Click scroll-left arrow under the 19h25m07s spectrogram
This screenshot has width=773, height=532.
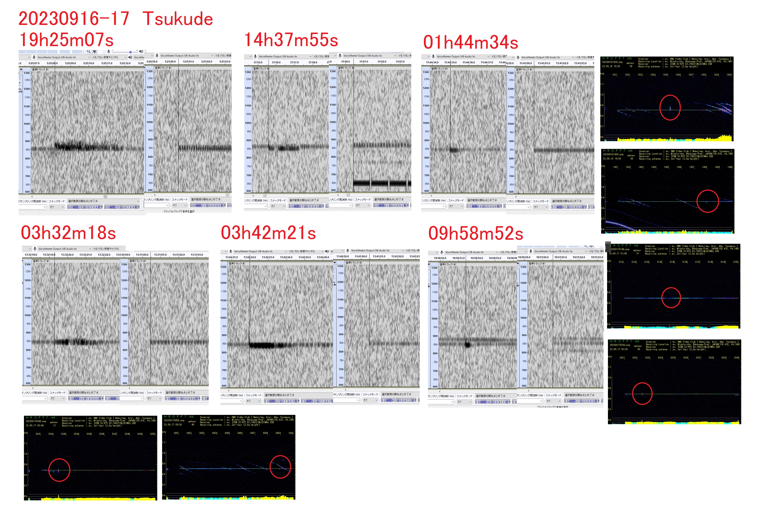[x=32, y=197]
